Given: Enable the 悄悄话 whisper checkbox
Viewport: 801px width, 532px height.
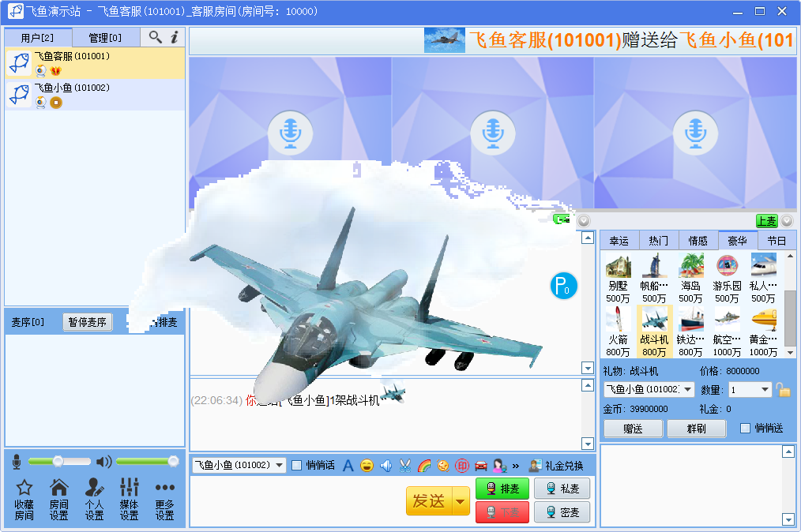Looking at the screenshot, I should pos(297,465).
